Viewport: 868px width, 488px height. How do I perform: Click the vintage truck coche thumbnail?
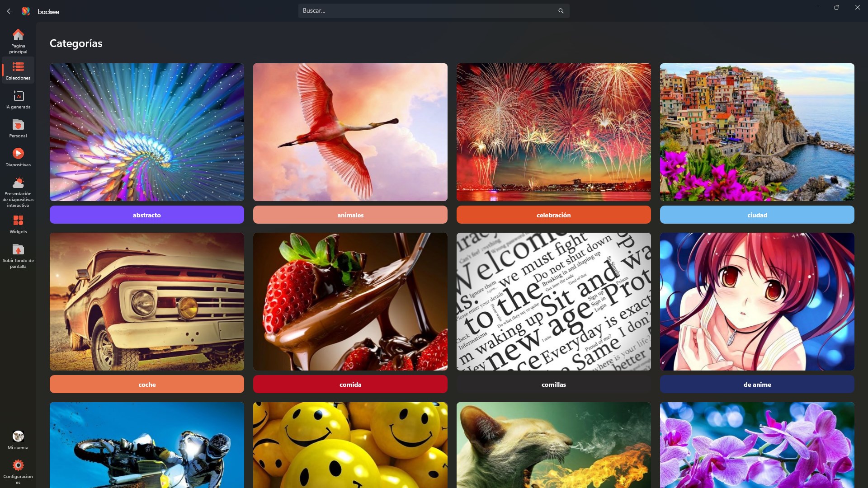(147, 301)
